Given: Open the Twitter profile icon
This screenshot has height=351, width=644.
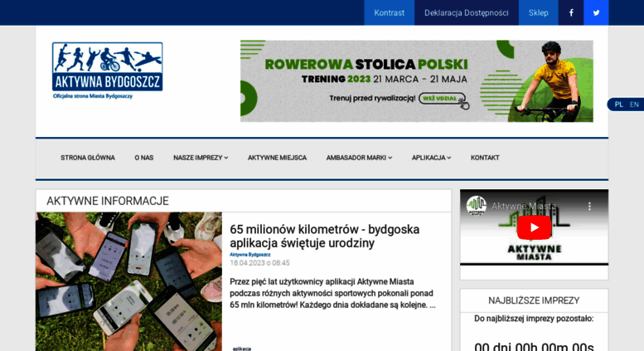Looking at the screenshot, I should point(596,12).
